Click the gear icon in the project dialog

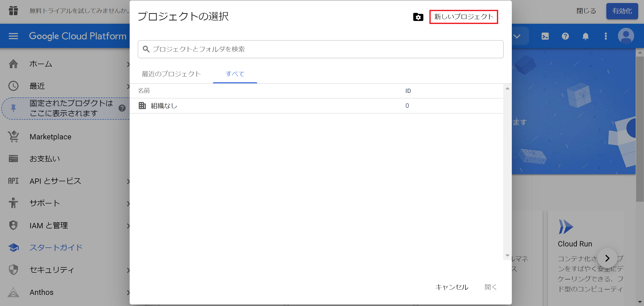[x=419, y=17]
